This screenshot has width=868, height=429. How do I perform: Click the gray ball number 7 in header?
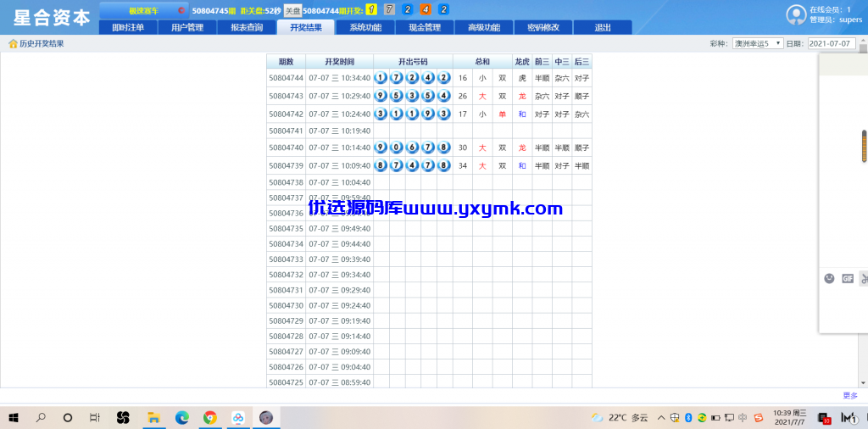click(390, 9)
